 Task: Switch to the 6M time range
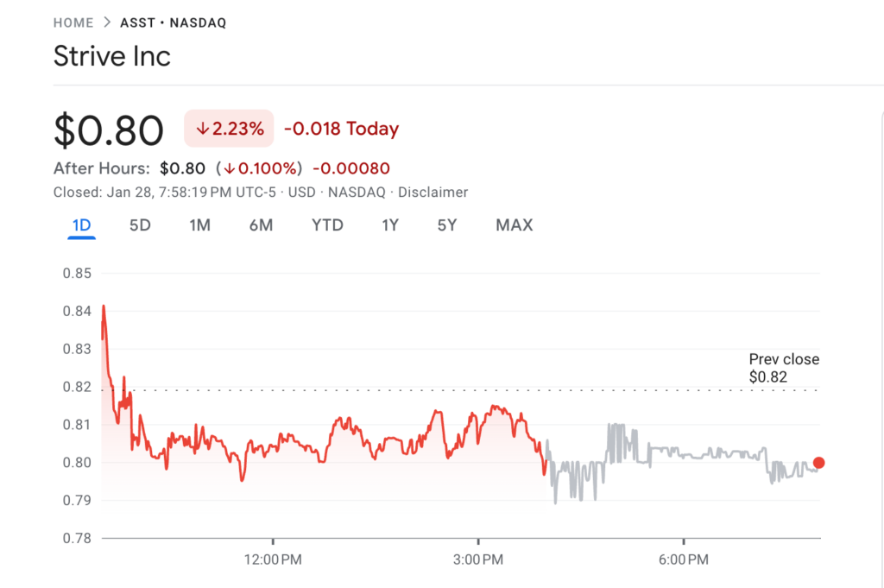click(x=261, y=225)
